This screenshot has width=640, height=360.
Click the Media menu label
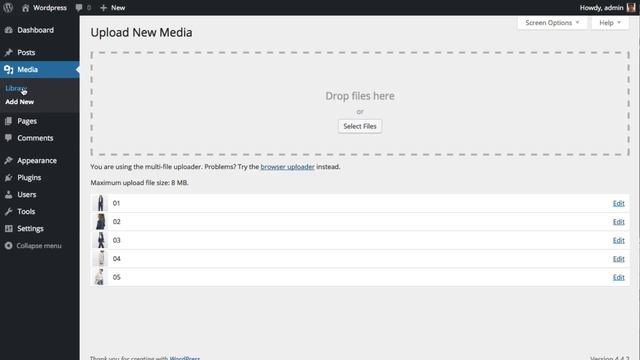27,70
